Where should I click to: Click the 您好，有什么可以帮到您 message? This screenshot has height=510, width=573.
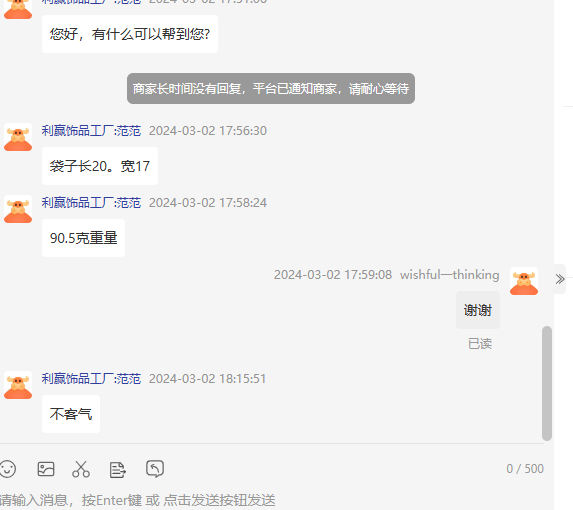(x=130, y=34)
